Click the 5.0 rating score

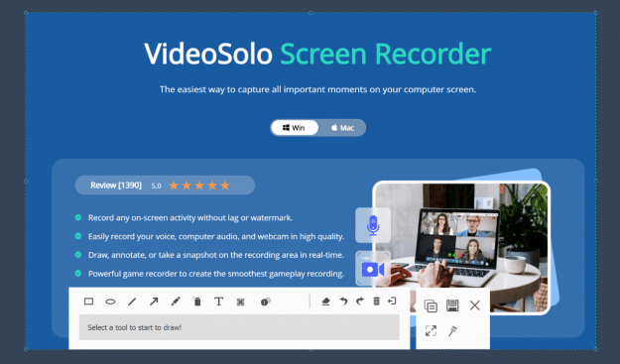click(x=156, y=185)
